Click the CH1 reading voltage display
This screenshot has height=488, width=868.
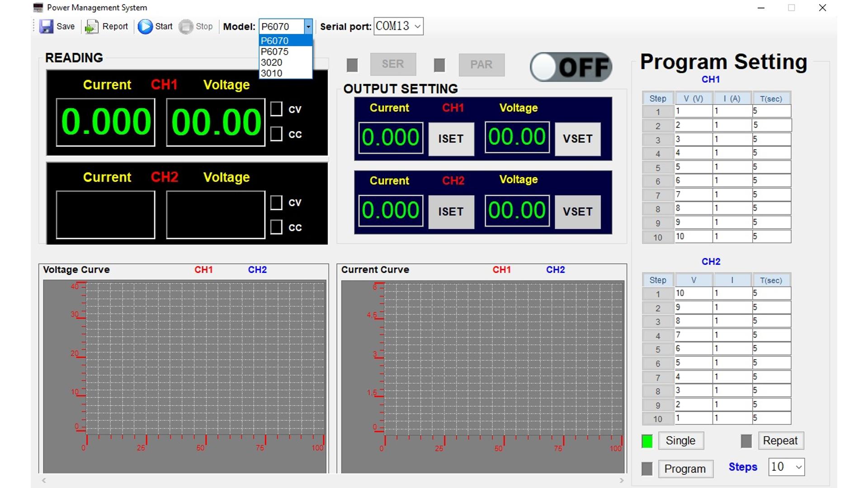coord(216,122)
